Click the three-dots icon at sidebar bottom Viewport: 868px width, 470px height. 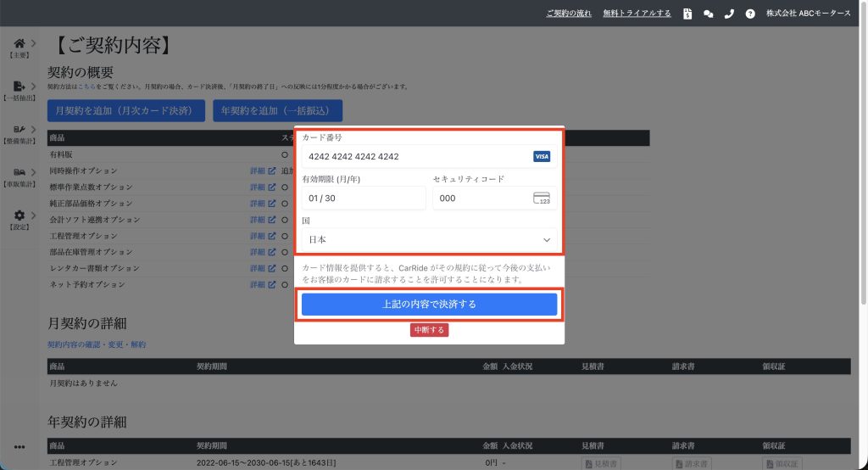pyautogui.click(x=19, y=447)
